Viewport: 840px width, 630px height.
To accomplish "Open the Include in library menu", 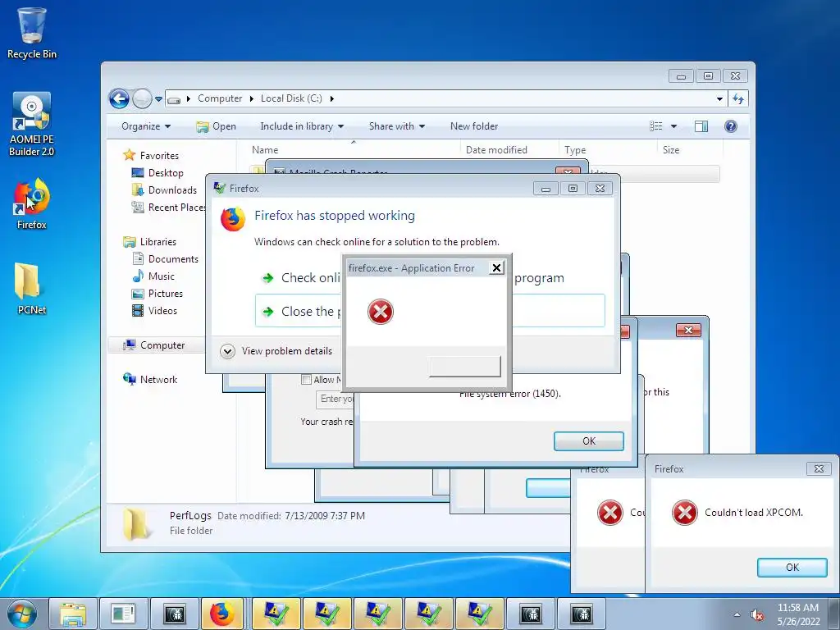I will pyautogui.click(x=302, y=126).
